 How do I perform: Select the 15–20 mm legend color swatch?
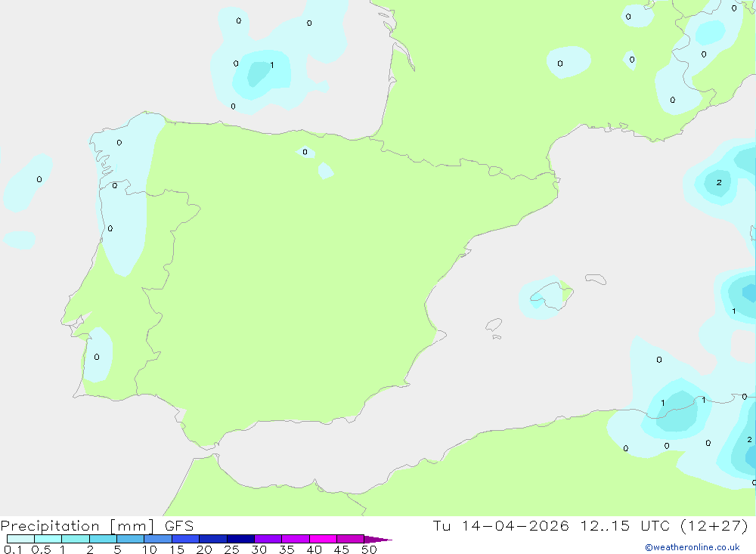tap(186, 539)
